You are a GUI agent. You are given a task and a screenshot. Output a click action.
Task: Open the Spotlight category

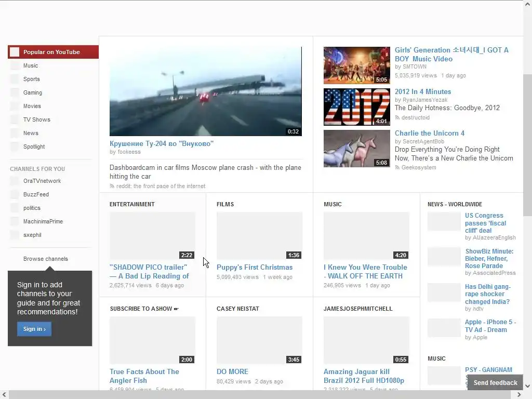[34, 147]
